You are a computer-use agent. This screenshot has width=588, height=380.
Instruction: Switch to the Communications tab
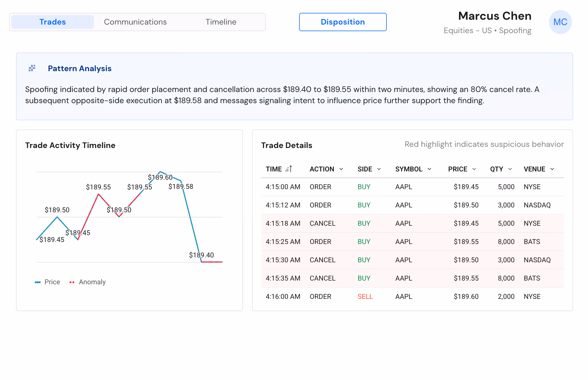point(135,22)
